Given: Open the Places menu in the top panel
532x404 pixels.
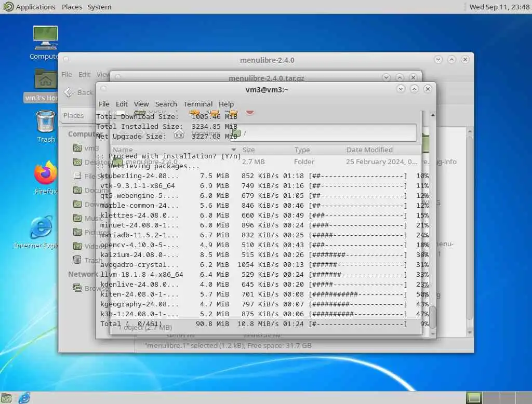Looking at the screenshot, I should pyautogui.click(x=72, y=7).
